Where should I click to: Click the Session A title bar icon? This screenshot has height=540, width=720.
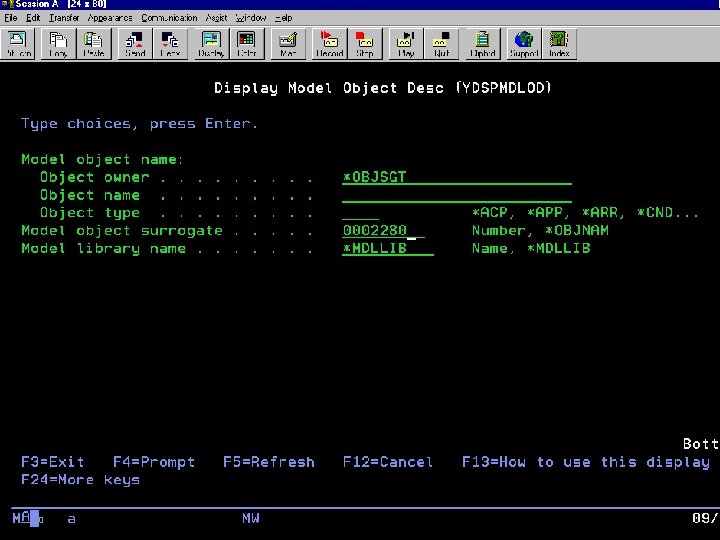pos(6,4)
